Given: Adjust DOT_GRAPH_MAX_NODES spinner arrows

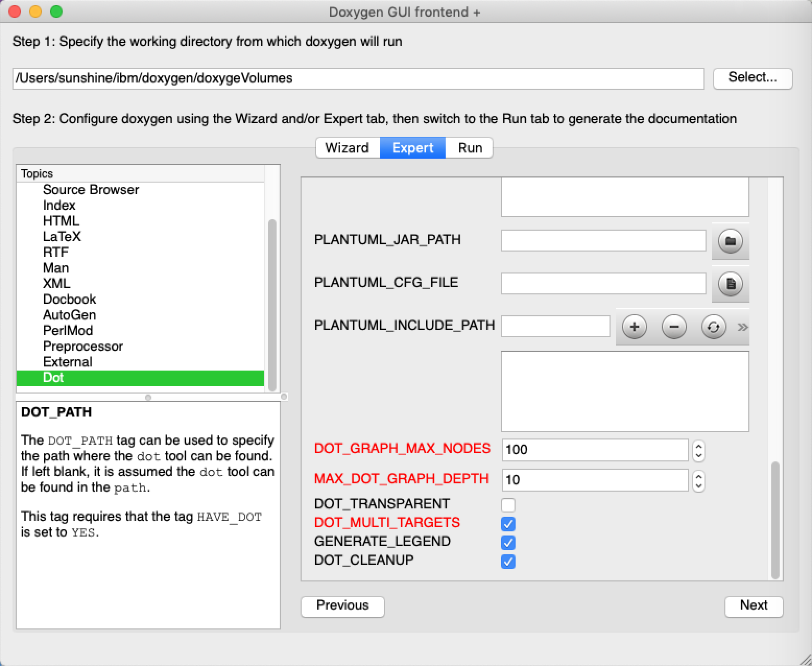Looking at the screenshot, I should coord(699,450).
